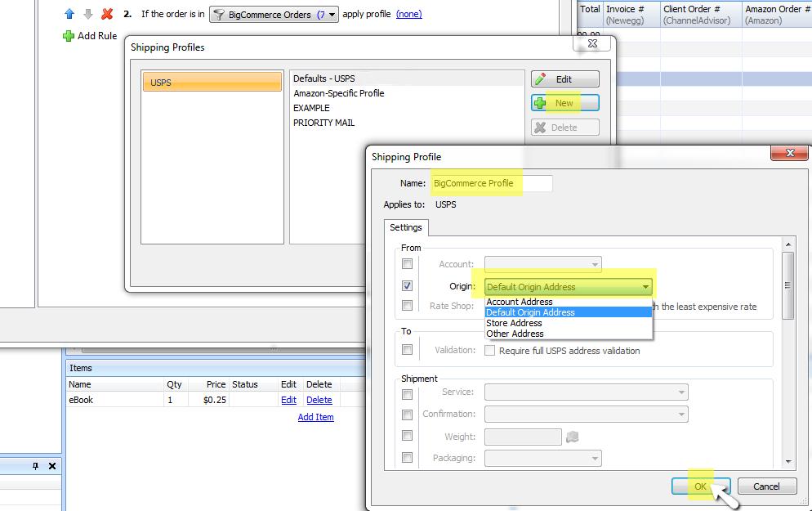Choose Other Address from Origin list

click(568, 334)
